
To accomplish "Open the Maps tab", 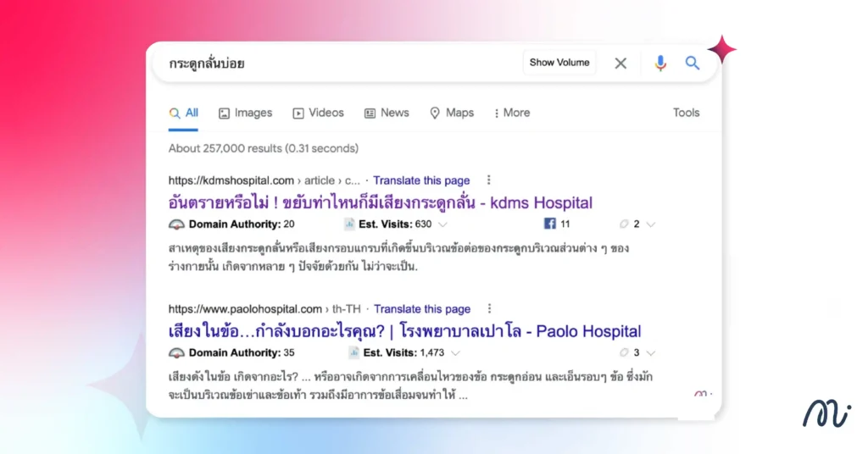I will [x=452, y=113].
